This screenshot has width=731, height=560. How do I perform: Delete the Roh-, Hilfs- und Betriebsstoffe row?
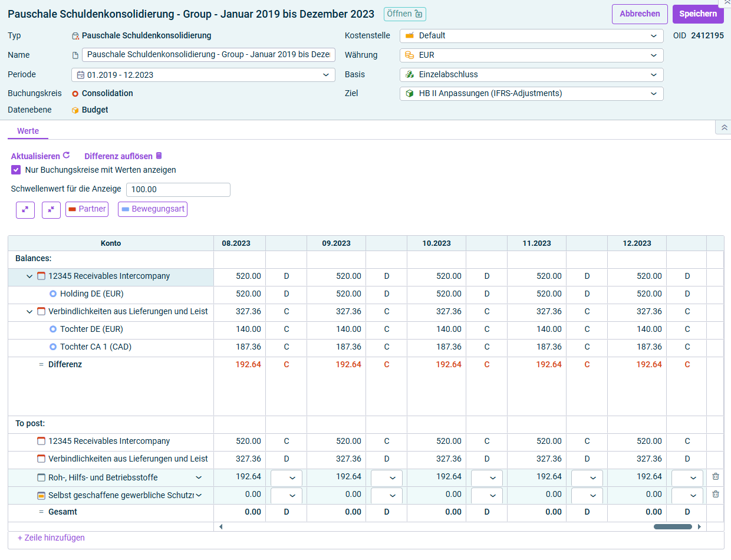715,477
